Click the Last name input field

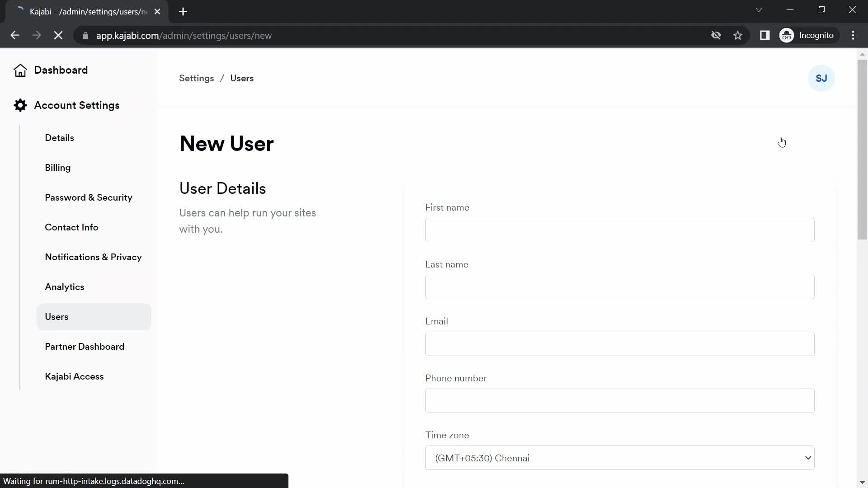[x=620, y=286]
